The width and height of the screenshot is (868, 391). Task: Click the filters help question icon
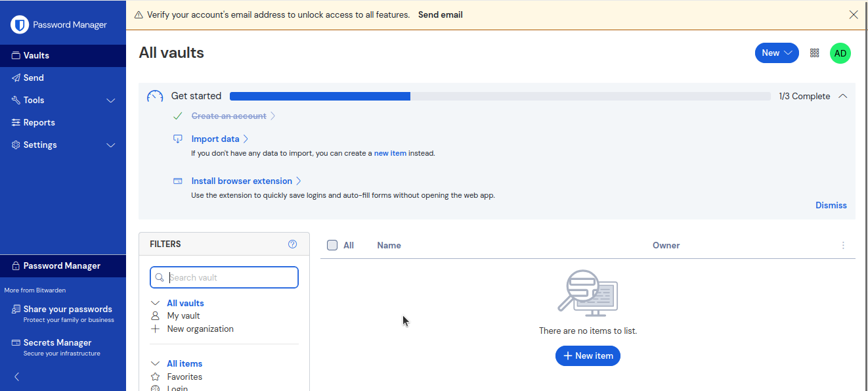point(292,244)
